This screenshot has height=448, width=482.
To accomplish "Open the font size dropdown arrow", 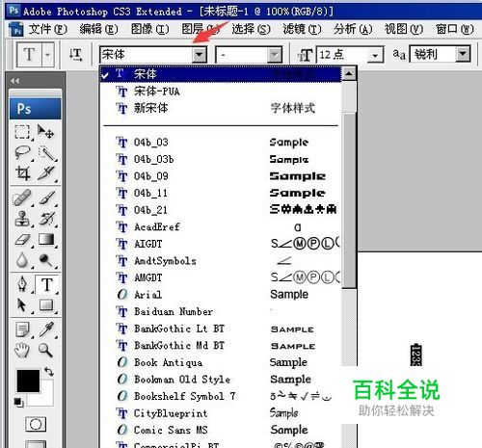I will pyautogui.click(x=375, y=55).
